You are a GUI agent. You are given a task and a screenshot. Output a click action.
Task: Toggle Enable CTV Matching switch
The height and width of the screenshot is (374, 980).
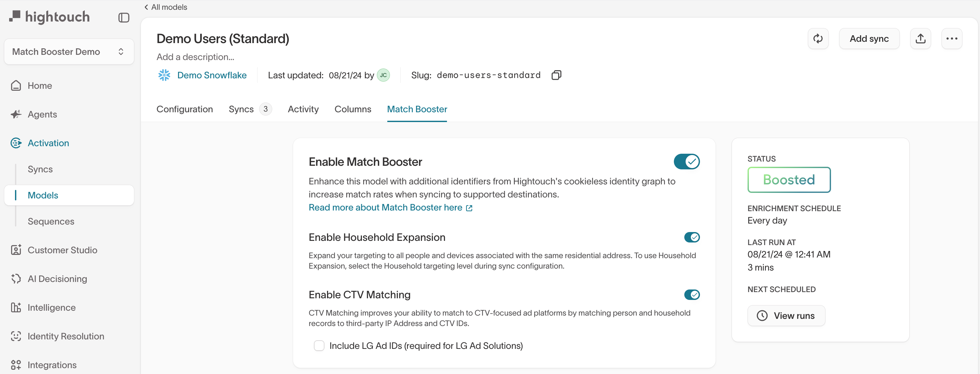pos(692,294)
